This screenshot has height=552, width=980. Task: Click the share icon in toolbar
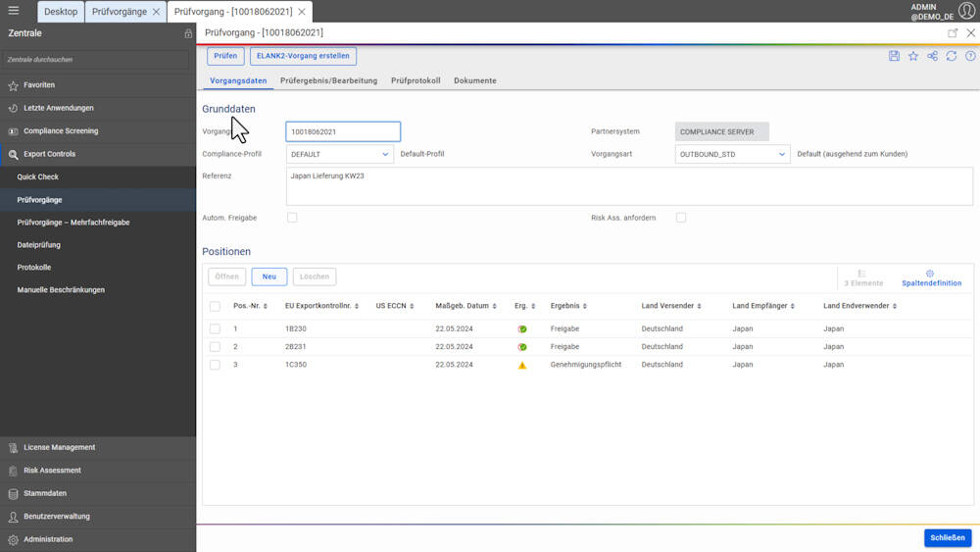932,57
